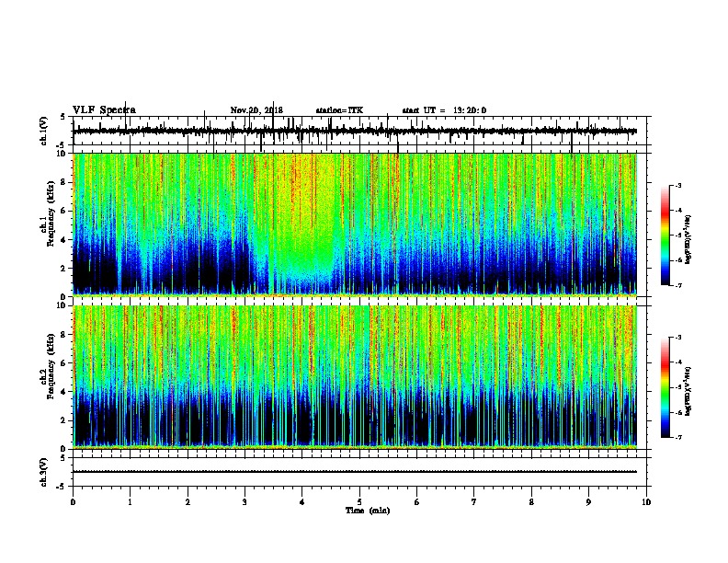This screenshot has height=563, width=728.
Task: Click the ch.2 spectrogram color scale bar
Action: click(x=665, y=387)
